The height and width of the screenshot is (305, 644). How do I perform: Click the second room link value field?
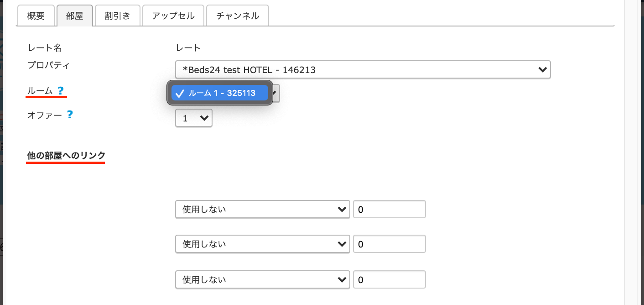(389, 244)
